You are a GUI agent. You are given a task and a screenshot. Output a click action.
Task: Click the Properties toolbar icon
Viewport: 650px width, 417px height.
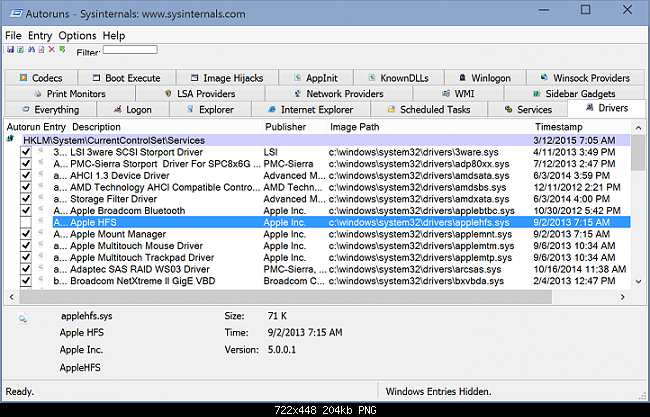click(41, 49)
